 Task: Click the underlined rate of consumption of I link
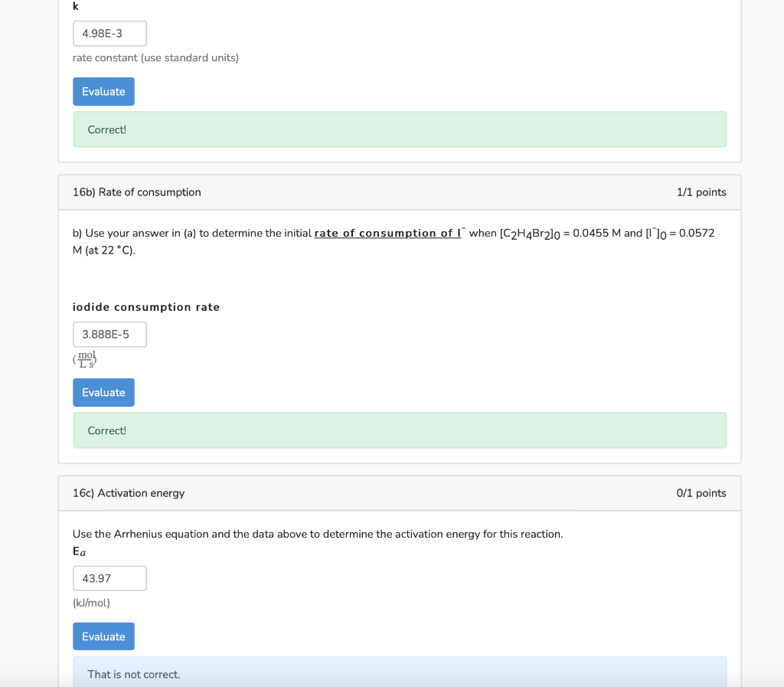(387, 233)
